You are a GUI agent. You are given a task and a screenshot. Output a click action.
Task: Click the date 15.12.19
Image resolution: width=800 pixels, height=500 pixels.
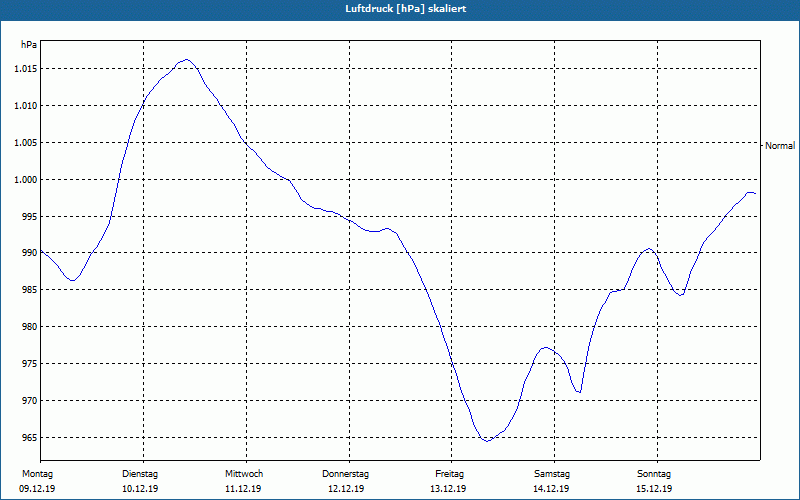coord(654,489)
